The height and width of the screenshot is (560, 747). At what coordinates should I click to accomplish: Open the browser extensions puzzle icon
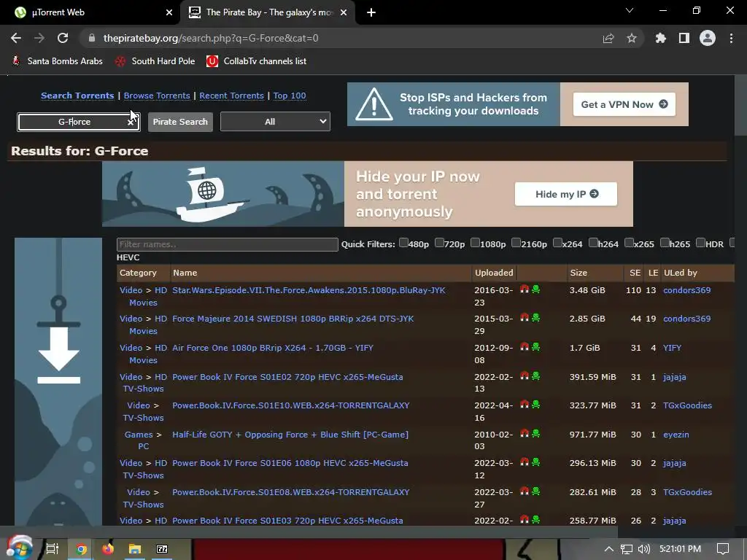tap(660, 38)
